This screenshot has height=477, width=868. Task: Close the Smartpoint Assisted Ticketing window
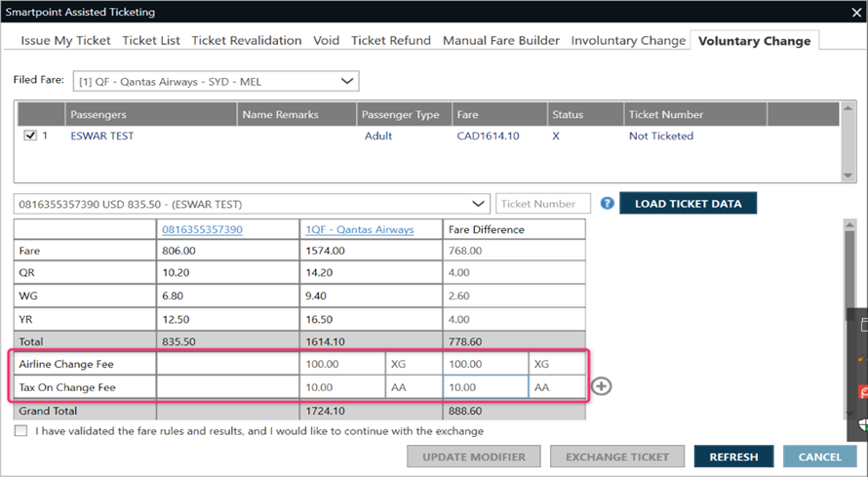[847, 12]
